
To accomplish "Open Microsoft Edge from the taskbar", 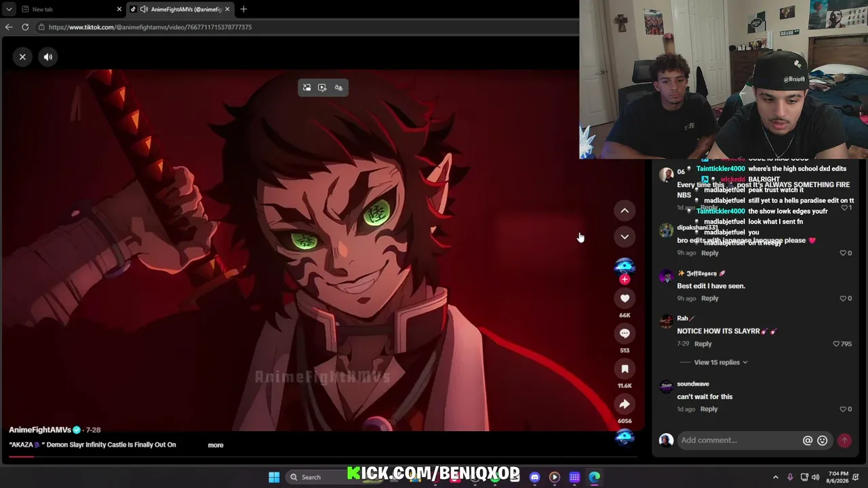I will (x=594, y=477).
